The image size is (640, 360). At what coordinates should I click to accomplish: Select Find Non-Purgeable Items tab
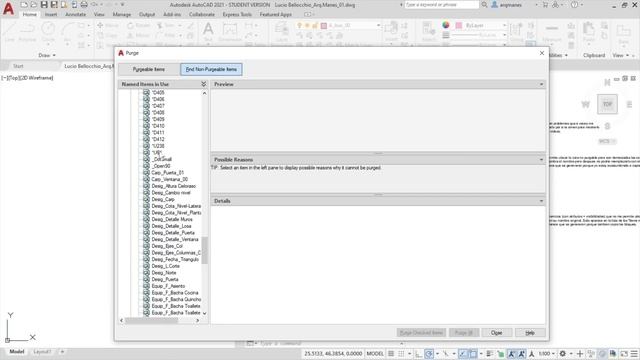[x=211, y=69]
